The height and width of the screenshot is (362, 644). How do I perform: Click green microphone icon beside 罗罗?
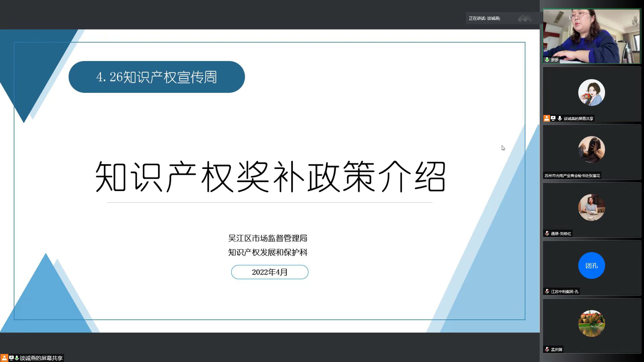pos(547,60)
